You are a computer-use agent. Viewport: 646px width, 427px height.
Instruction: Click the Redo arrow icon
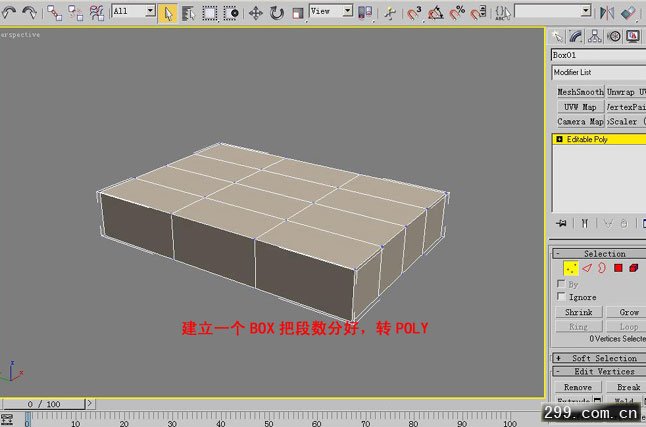29,12
